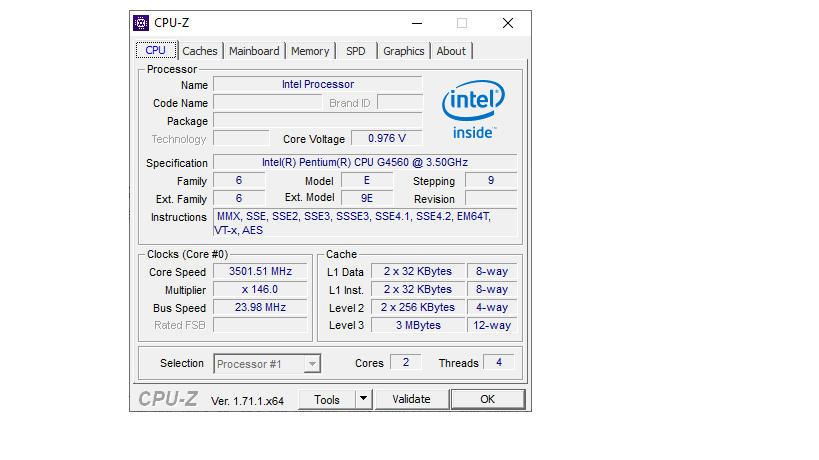Click the 4-way associativity value
This screenshot has width=819, height=460.
click(x=492, y=307)
